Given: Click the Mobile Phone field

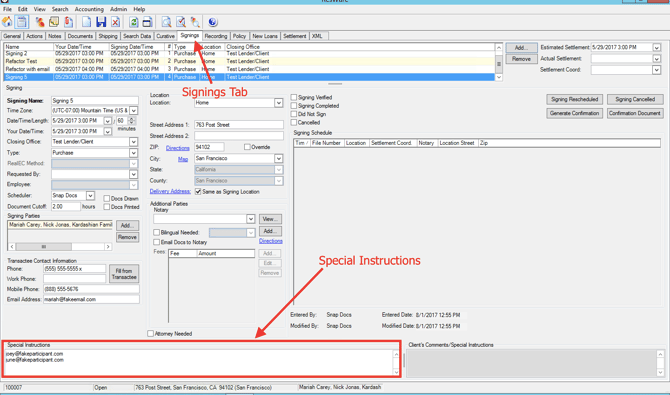Looking at the screenshot, I should pyautogui.click(x=91, y=289).
